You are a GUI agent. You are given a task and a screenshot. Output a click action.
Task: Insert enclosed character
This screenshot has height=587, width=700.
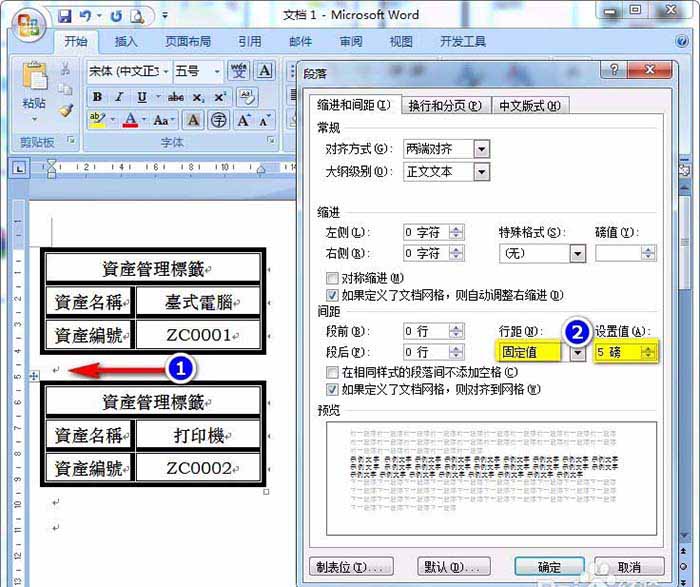(x=218, y=120)
